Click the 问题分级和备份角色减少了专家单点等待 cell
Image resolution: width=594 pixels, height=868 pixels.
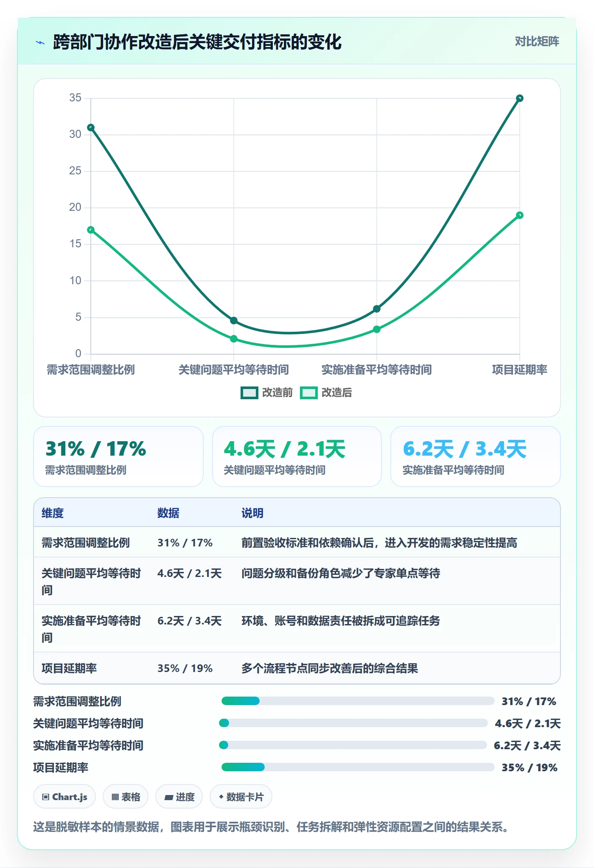coord(341,573)
